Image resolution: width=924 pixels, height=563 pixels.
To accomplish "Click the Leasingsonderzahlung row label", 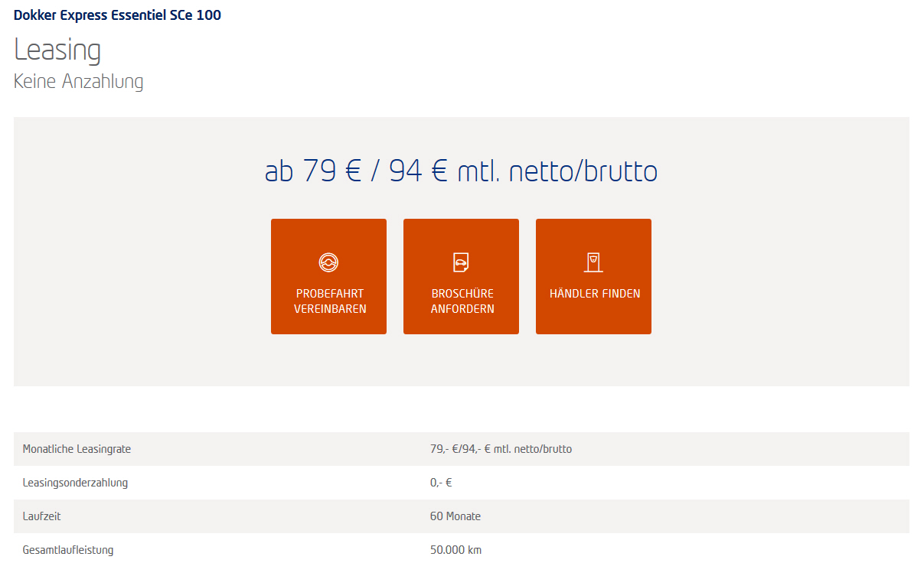I will click(75, 483).
